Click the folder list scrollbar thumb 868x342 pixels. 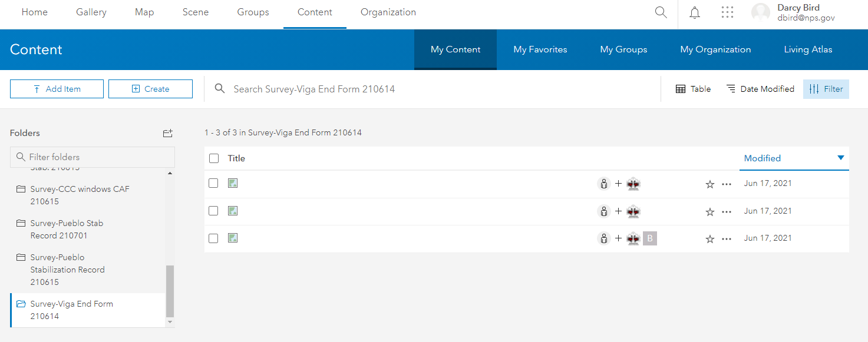pyautogui.click(x=170, y=291)
